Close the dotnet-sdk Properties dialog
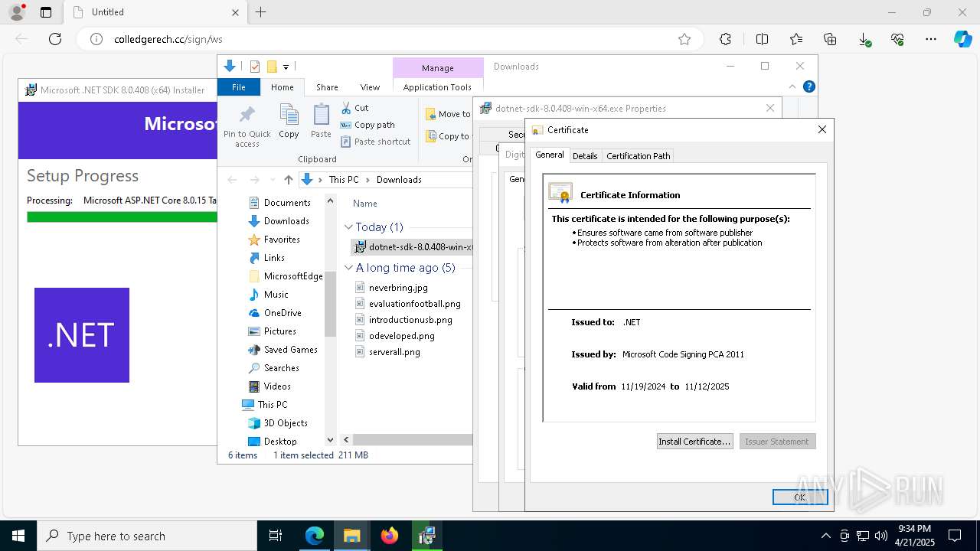This screenshot has width=980, height=551. pyautogui.click(x=770, y=108)
